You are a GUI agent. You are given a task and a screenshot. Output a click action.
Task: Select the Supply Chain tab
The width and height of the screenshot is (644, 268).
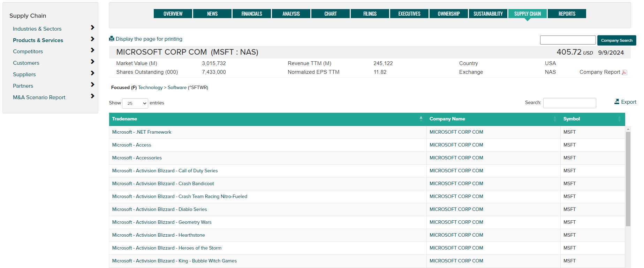point(528,14)
